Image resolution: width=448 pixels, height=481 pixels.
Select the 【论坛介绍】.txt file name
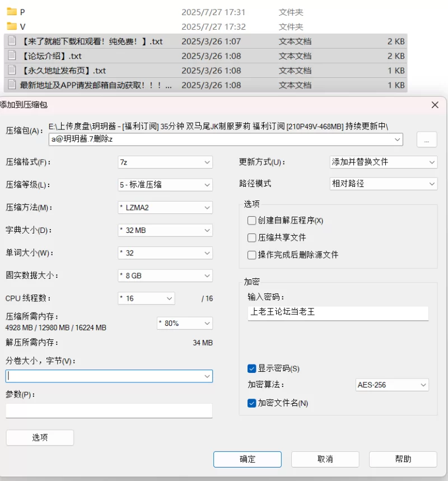pyautogui.click(x=52, y=56)
